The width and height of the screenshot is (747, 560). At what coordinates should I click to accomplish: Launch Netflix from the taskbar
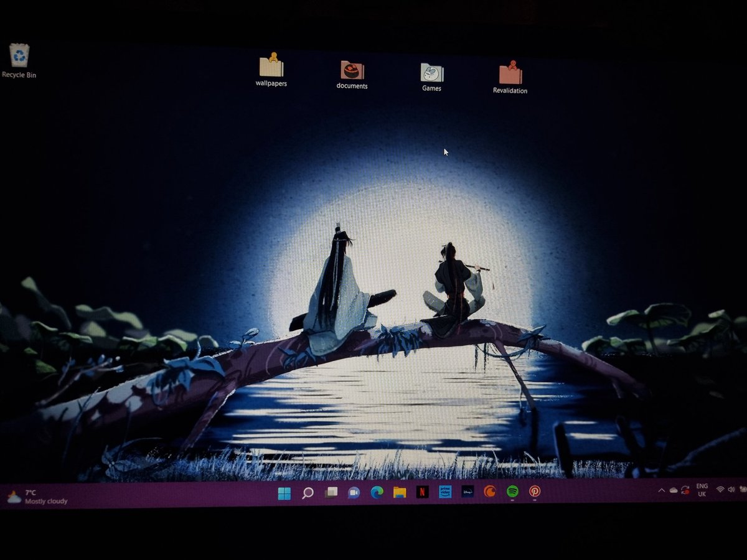coord(422,492)
